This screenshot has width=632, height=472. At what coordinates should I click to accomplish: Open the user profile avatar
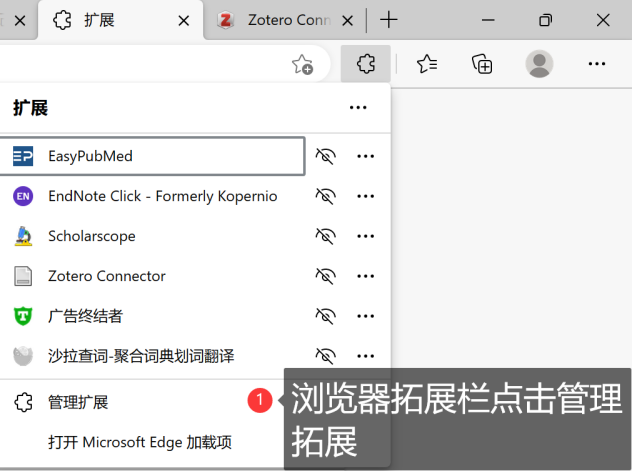coord(539,64)
